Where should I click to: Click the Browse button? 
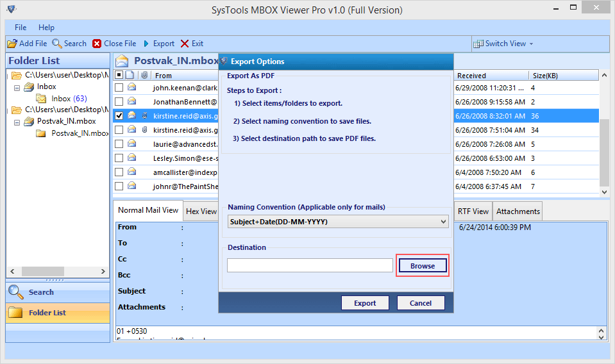(423, 266)
